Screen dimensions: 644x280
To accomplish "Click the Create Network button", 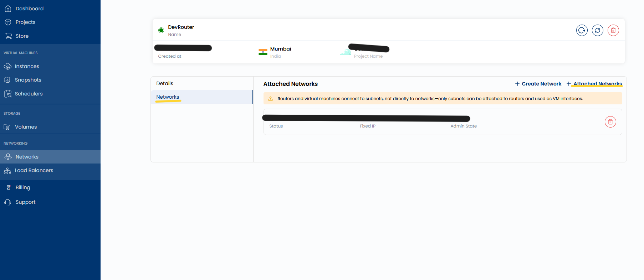I will point(538,84).
